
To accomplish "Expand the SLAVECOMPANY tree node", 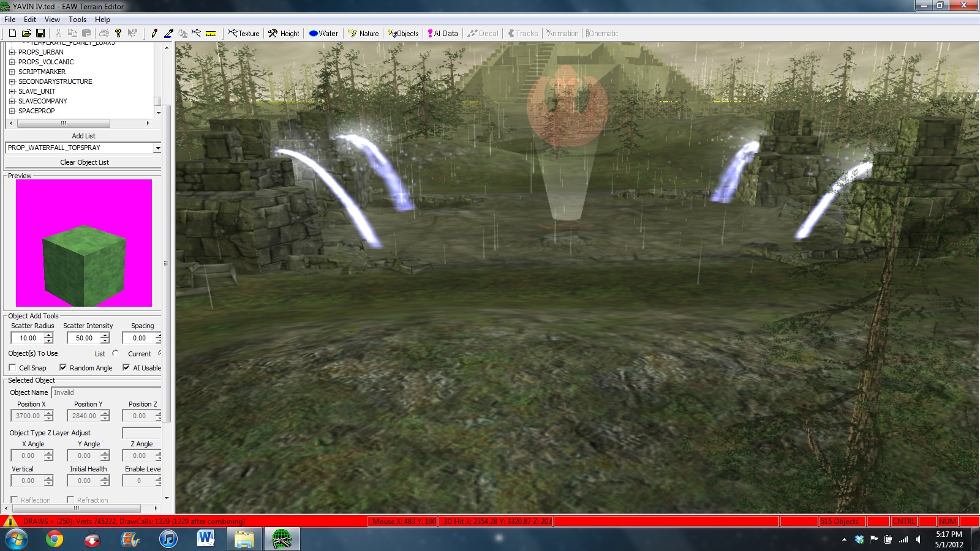I will pyautogui.click(x=12, y=101).
